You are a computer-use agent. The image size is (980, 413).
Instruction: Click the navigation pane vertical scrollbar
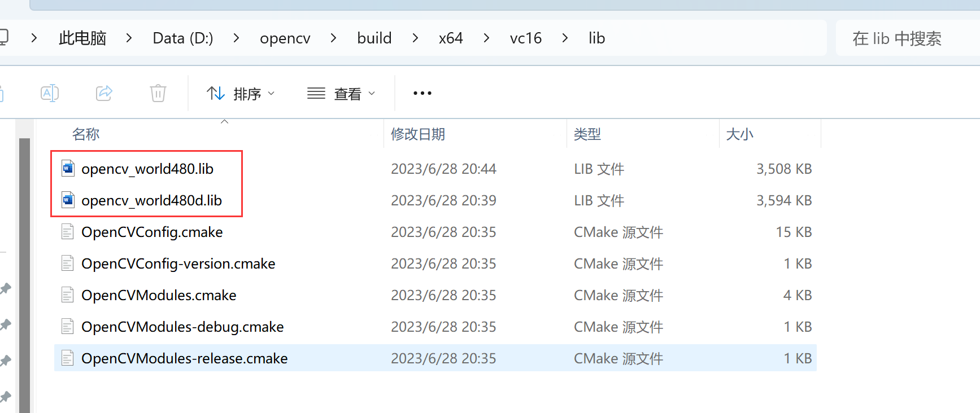click(24, 275)
